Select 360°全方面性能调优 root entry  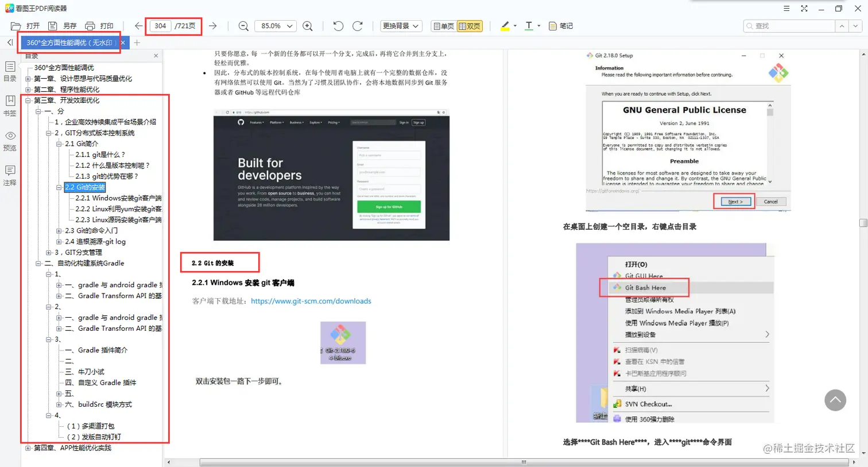tap(64, 68)
